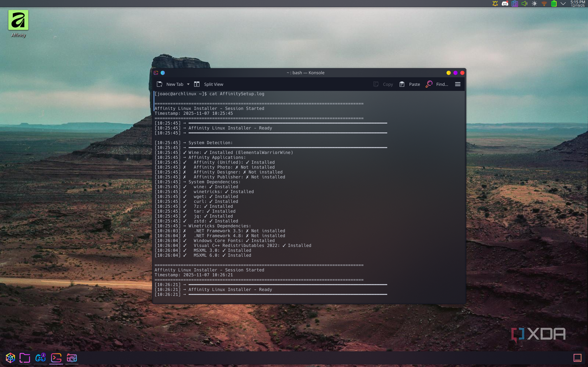Screen dimensions: 588x367
Task: Click the 'wget: ✓ Installed' line
Action: [196, 196]
